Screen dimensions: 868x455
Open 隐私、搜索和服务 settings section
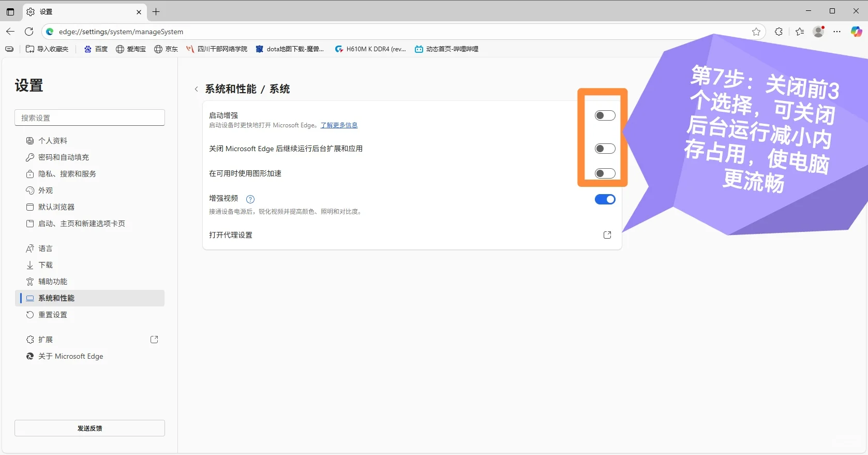click(x=89, y=174)
